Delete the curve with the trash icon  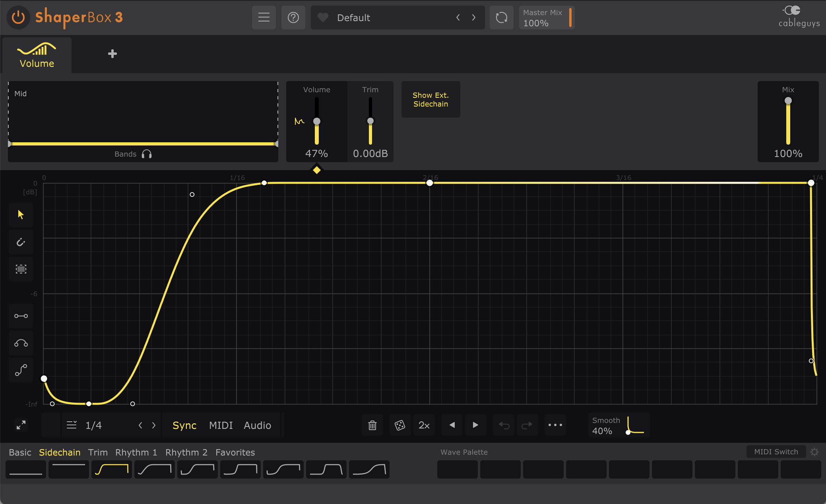(372, 425)
